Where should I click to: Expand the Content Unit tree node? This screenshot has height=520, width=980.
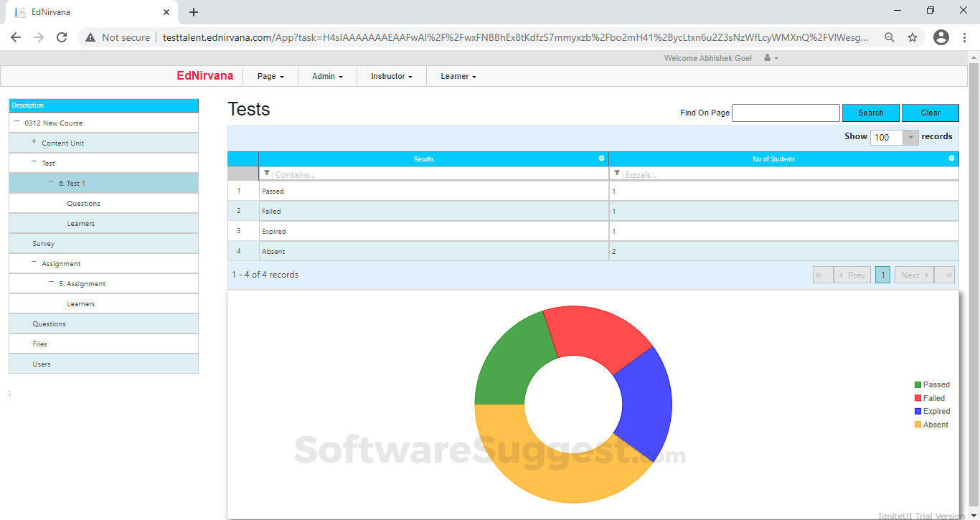[x=34, y=142]
